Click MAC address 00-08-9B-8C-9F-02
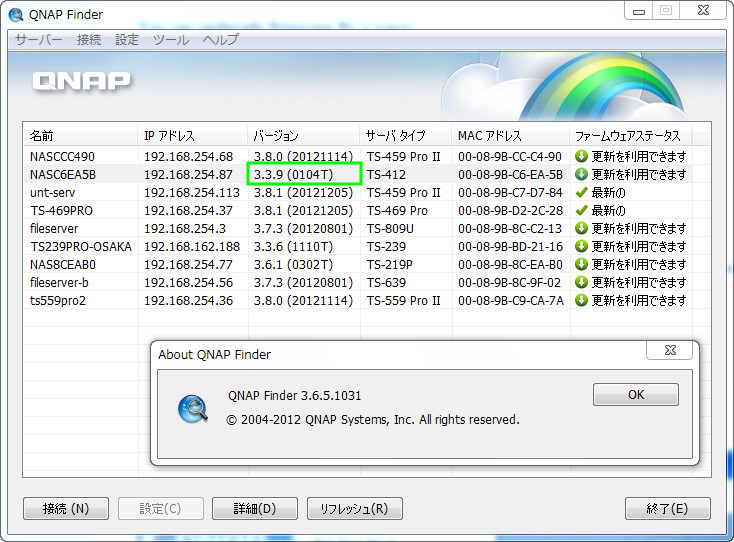 pyautogui.click(x=509, y=283)
